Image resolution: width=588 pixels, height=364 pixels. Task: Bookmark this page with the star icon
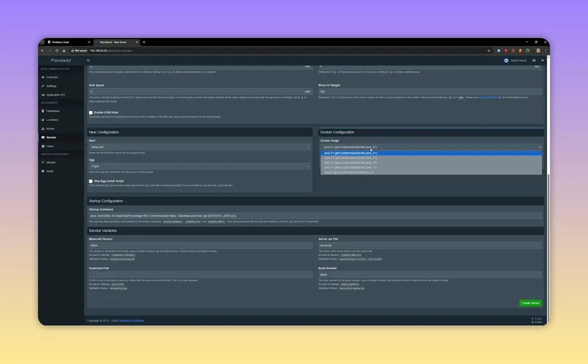tap(489, 50)
